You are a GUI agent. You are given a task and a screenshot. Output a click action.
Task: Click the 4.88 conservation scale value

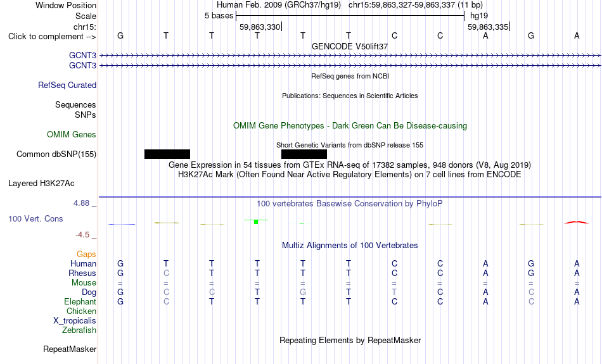pos(81,203)
